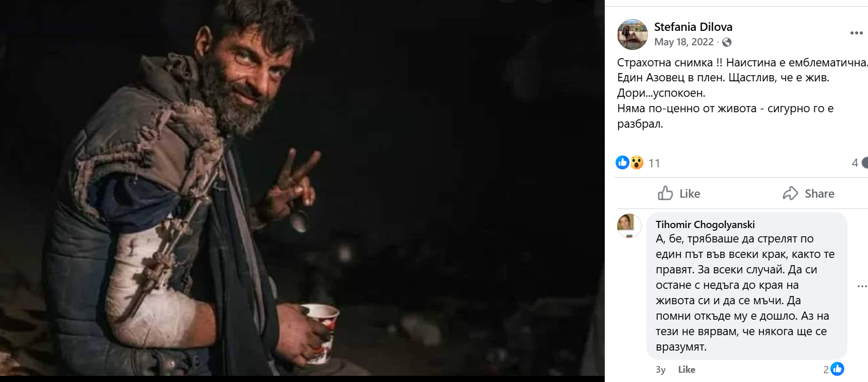Open the post options three-dot menu
868x382 pixels.
click(856, 33)
